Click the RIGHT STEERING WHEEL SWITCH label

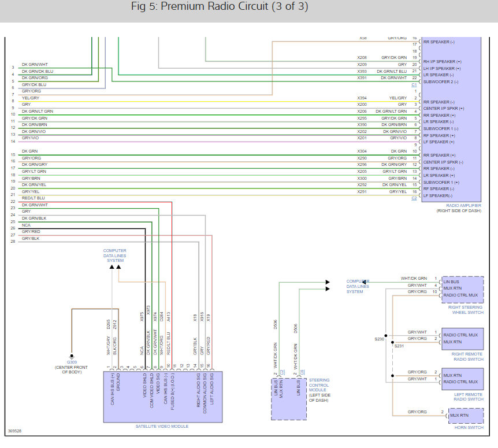(x=466, y=310)
